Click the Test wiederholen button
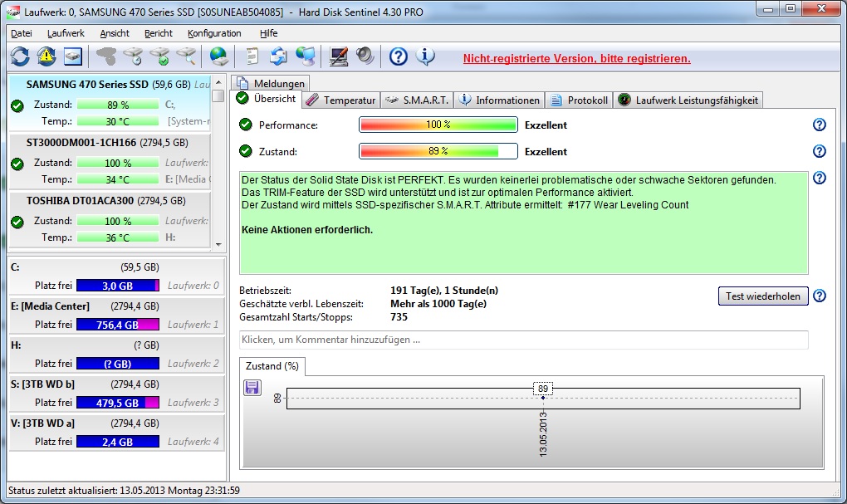 point(763,296)
